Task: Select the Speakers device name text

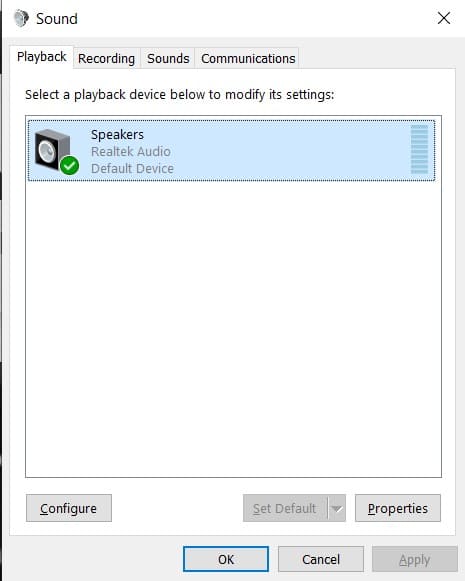Action: pyautogui.click(x=117, y=135)
